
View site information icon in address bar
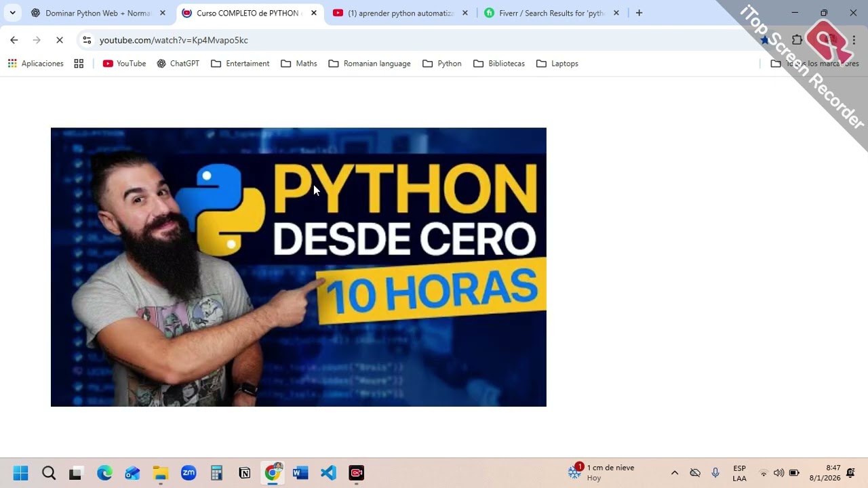[x=87, y=40]
